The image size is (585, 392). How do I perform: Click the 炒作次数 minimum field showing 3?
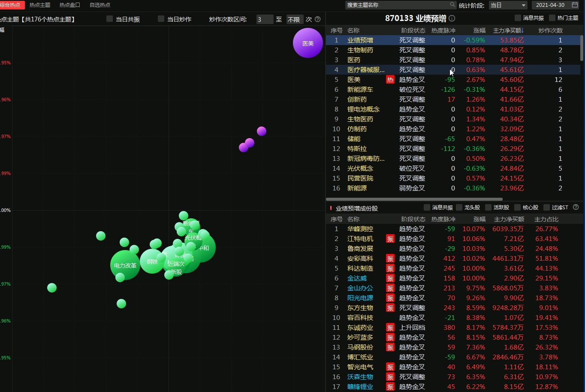click(265, 19)
